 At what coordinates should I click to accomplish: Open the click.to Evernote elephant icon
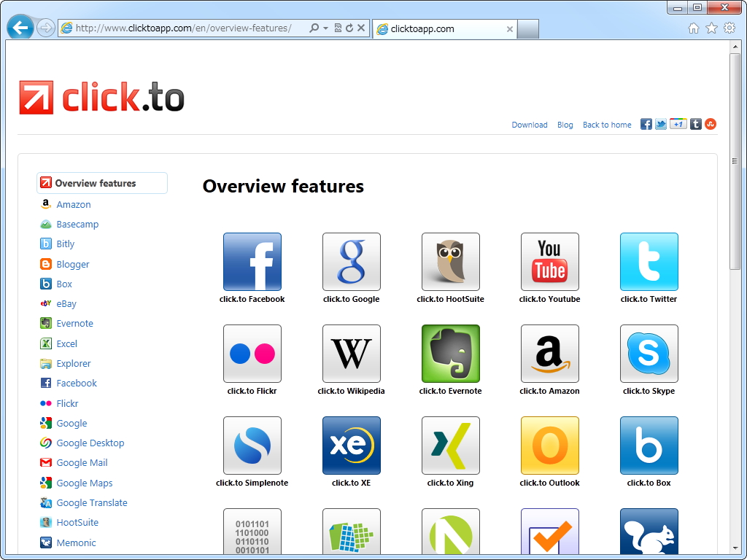[450, 354]
